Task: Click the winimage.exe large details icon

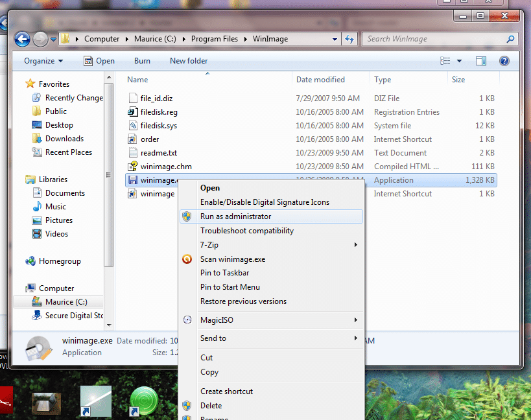Action: coord(39,348)
